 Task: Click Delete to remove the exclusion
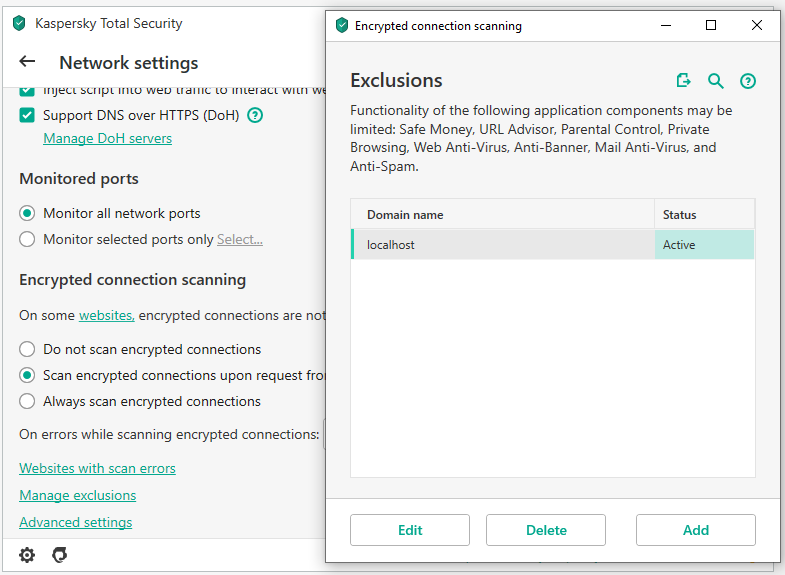pos(546,530)
